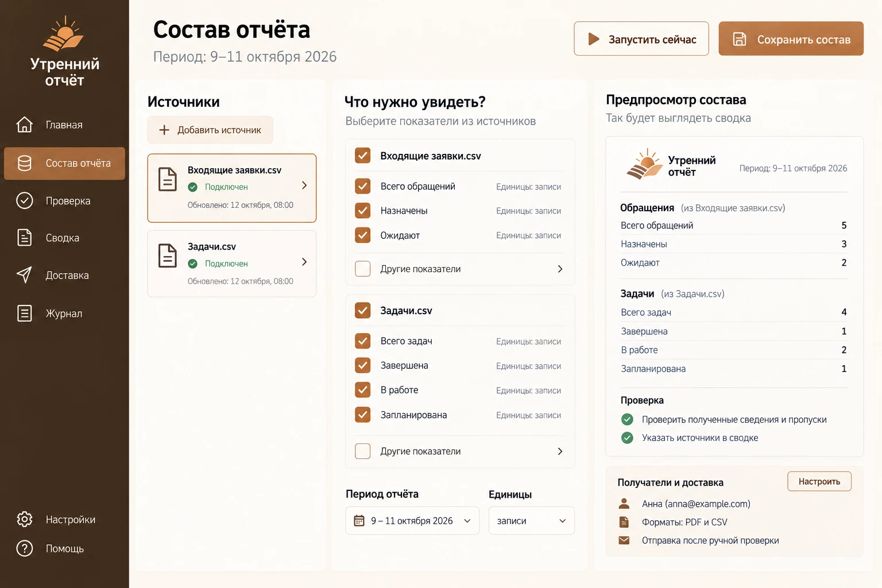Click the envelope icon beside Отправка после ручной проверки
This screenshot has width=882, height=588.
click(x=624, y=540)
